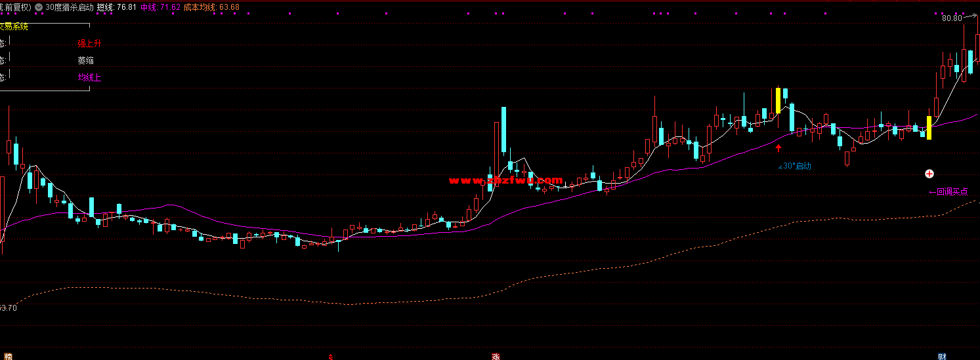Open the dropdown arrow before 30度猎杀启动
Viewport: 980px width, 360px height.
(40, 7)
